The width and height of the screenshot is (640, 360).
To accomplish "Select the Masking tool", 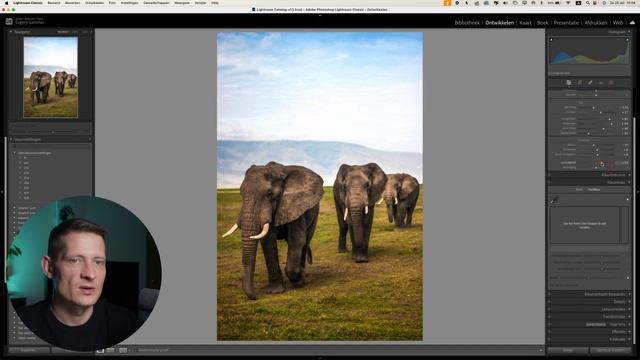I will (611, 82).
